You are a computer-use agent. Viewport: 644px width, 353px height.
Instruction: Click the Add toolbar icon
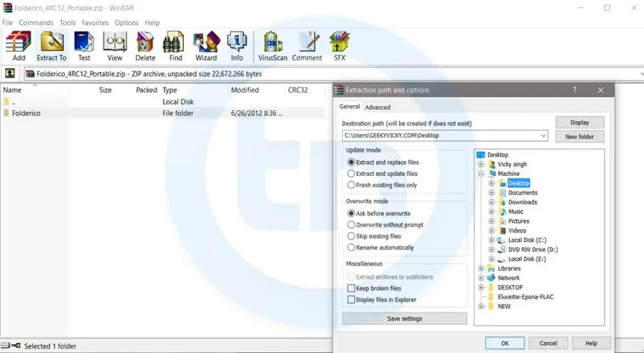pos(19,41)
